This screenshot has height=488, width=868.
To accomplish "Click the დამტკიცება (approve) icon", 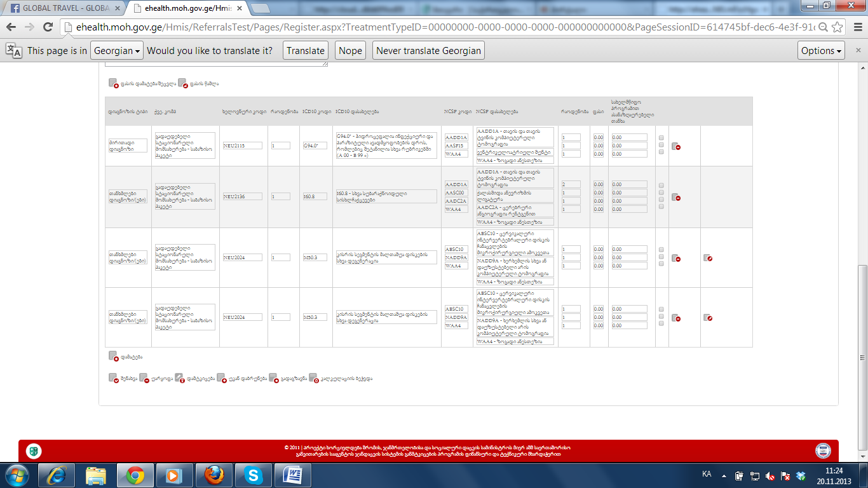I will coord(179,378).
